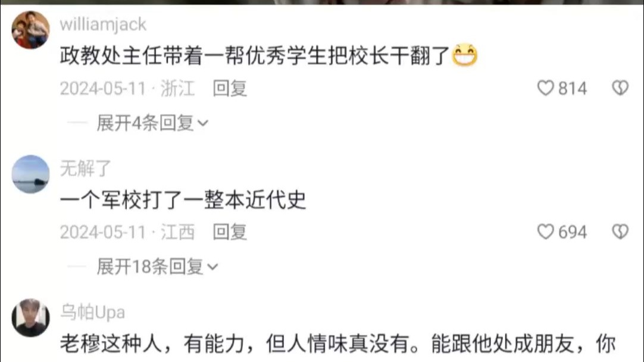The height and width of the screenshot is (362, 644).
Task: Dislike the comment by 无解了
Action: [x=620, y=232]
